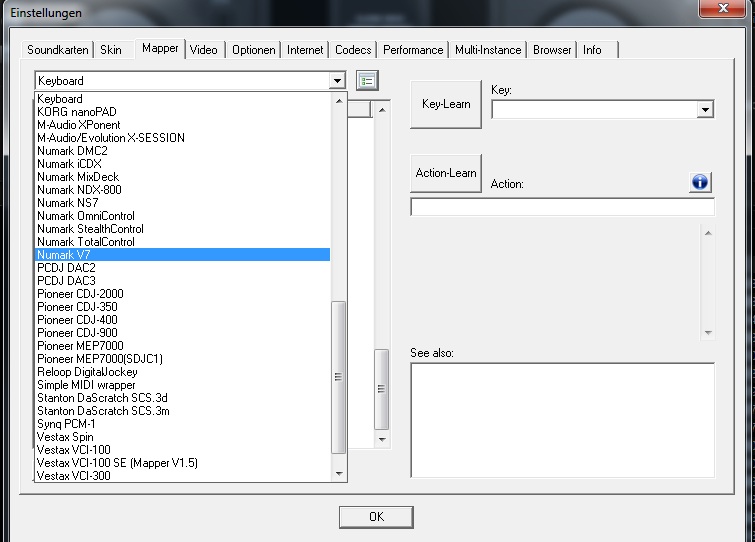This screenshot has height=542, width=755.
Task: Click the dropdown list scrollbar thumb
Action: pyautogui.click(x=339, y=377)
